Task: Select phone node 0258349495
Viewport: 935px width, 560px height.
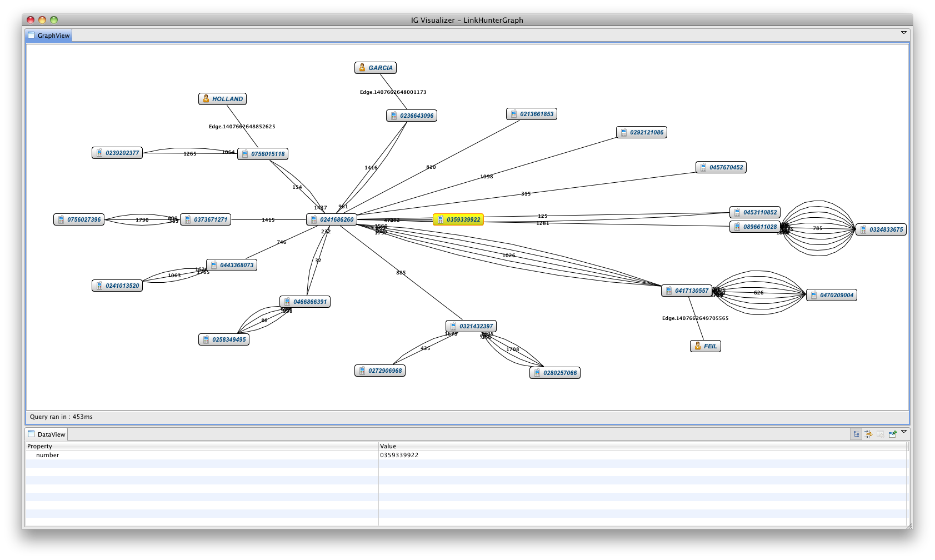Action: tap(224, 339)
